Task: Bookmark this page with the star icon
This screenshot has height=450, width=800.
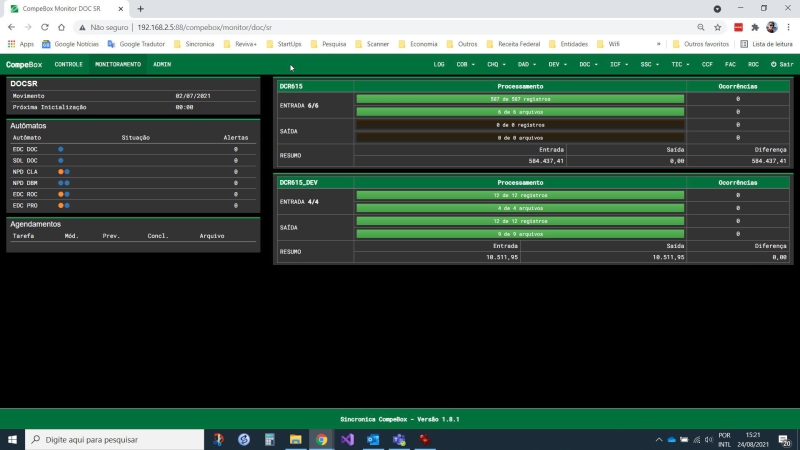Action: [717, 27]
